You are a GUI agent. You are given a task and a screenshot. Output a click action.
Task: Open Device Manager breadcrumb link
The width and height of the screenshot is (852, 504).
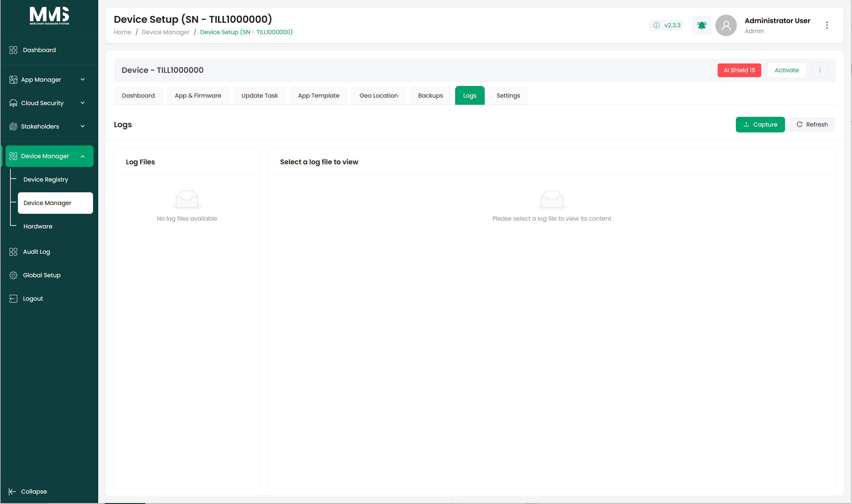click(x=166, y=32)
